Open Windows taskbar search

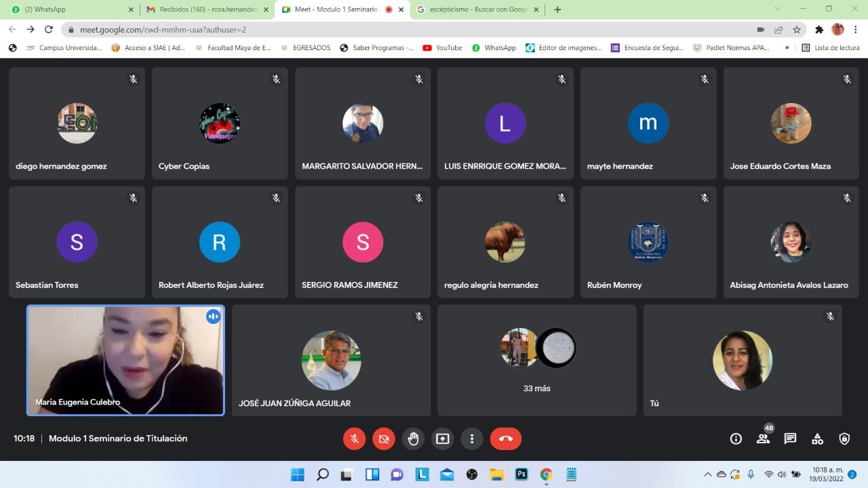[323, 474]
